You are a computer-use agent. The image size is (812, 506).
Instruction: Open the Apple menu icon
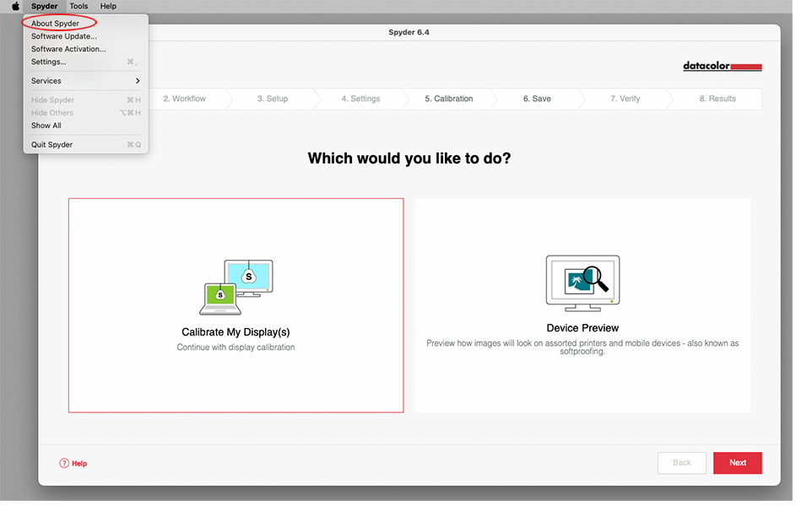(15, 6)
